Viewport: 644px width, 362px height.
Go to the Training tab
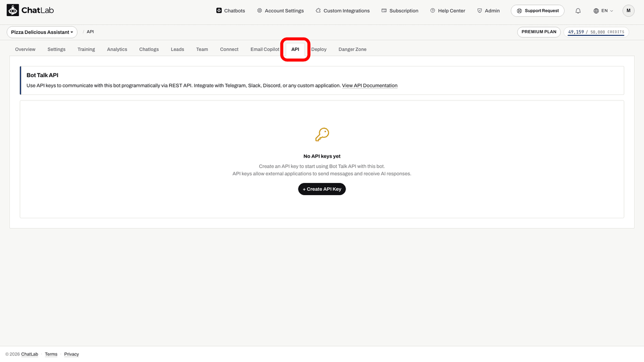(x=86, y=49)
